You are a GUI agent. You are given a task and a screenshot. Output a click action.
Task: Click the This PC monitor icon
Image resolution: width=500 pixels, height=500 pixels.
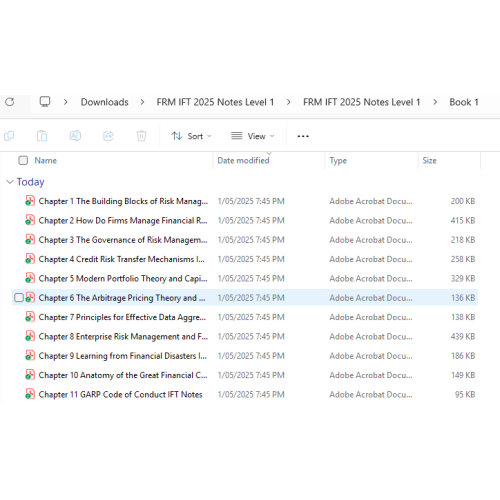45,101
